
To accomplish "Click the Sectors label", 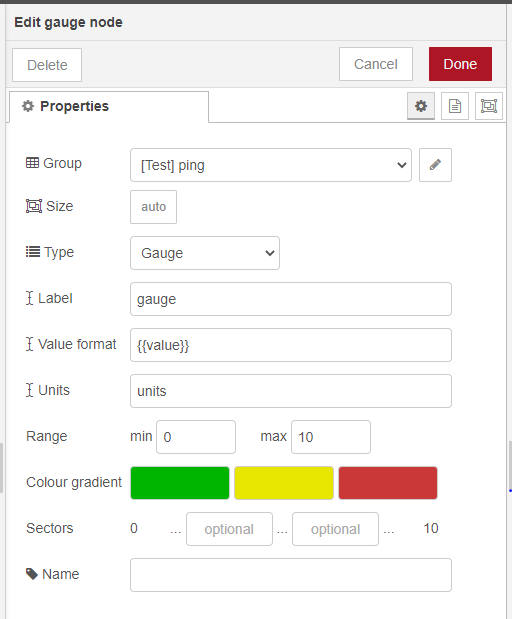I will pos(50,528).
